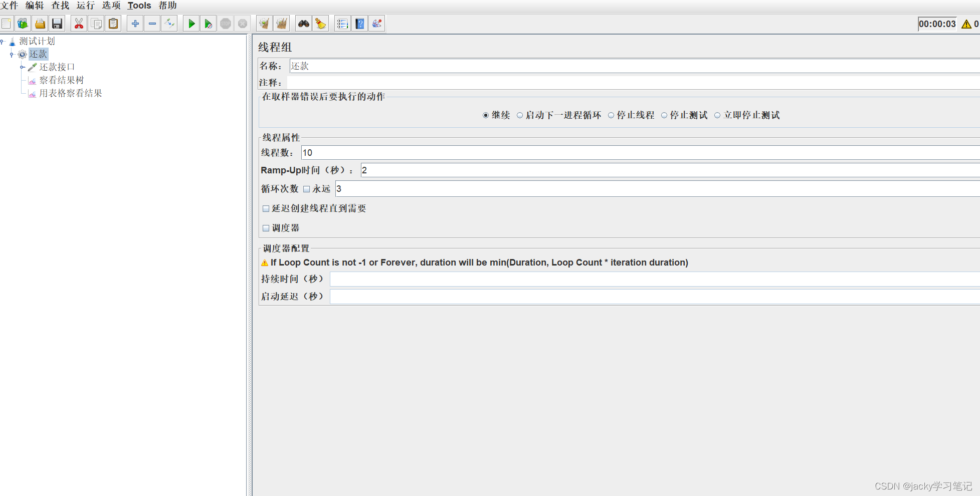Click the 启动延迟（秒） input field
The height and width of the screenshot is (496, 980).
[655, 297]
